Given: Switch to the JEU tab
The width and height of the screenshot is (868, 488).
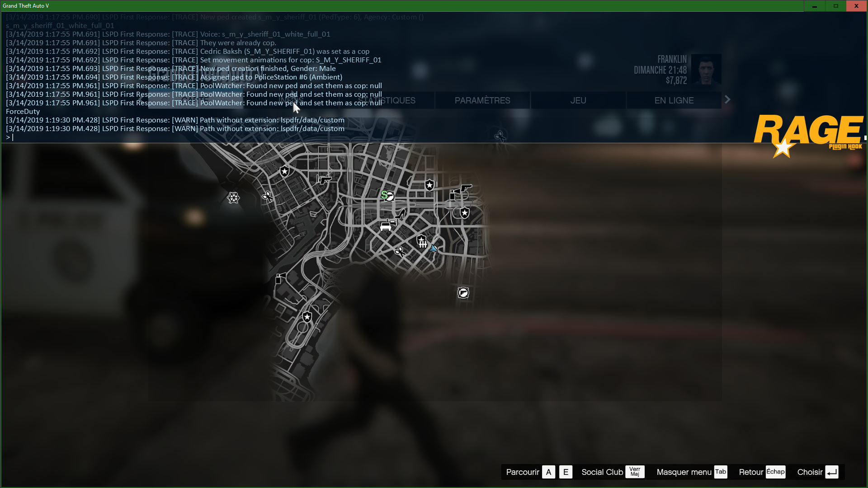Looking at the screenshot, I should click(578, 100).
